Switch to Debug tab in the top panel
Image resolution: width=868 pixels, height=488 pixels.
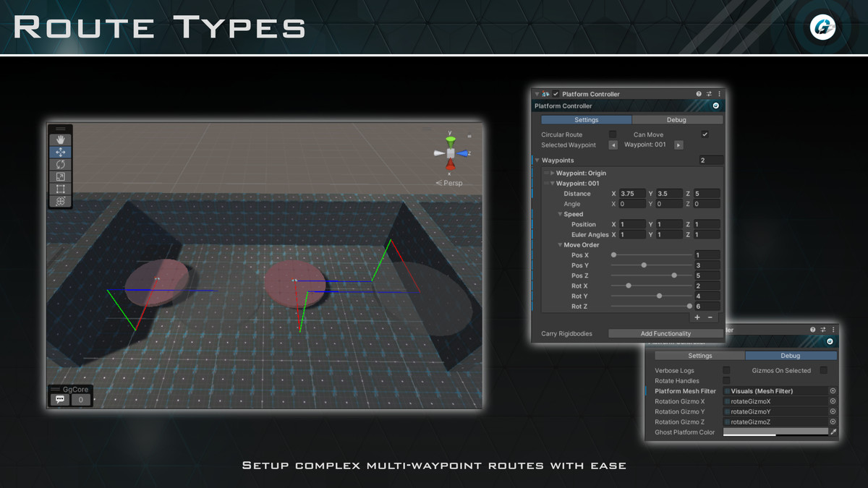point(676,120)
